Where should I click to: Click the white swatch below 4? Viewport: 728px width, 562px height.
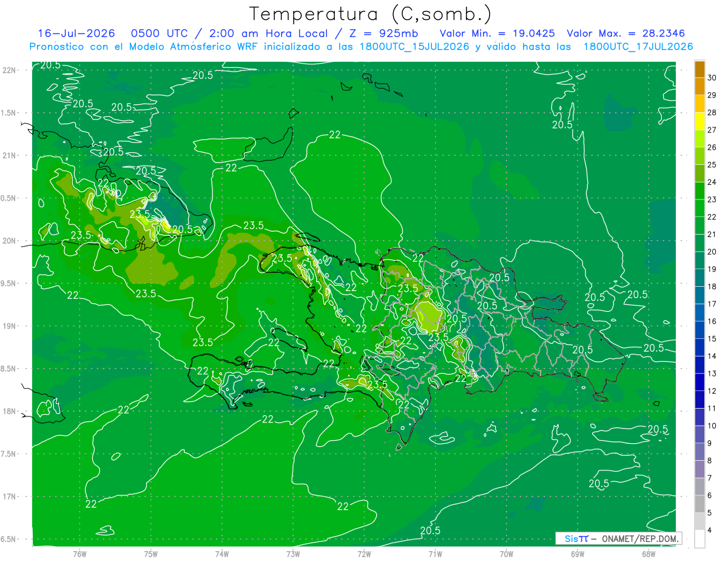tap(699, 539)
